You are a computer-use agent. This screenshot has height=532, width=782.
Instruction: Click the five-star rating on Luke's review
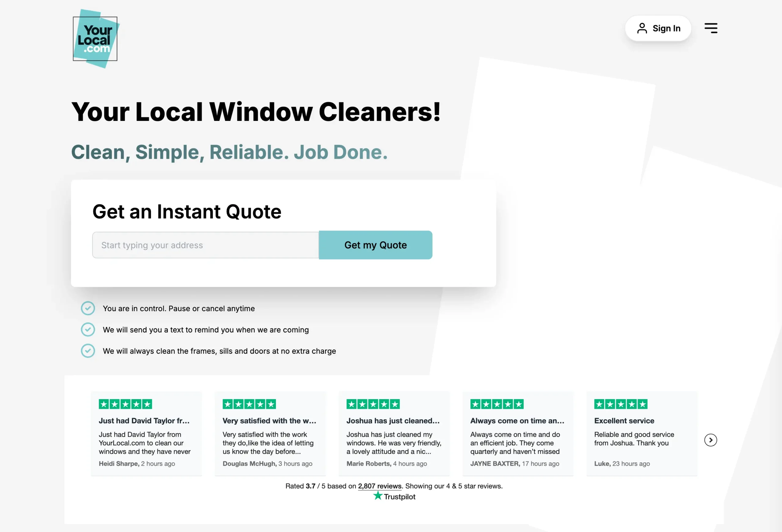[620, 404]
